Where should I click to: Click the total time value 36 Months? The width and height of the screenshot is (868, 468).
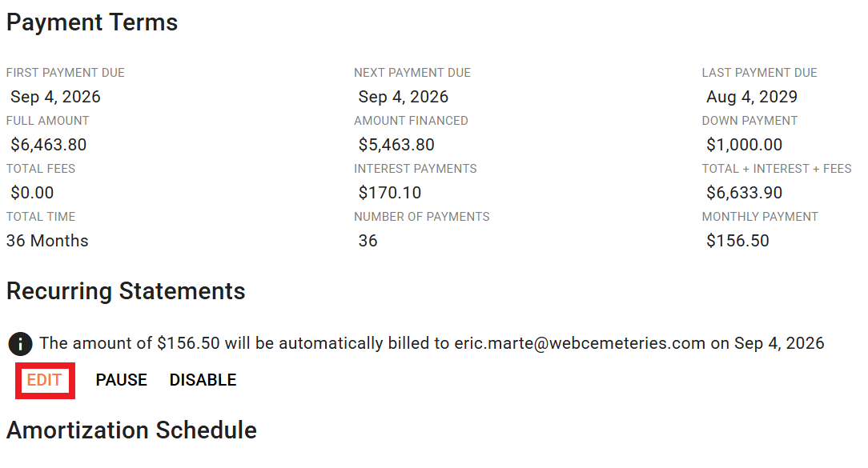(47, 241)
